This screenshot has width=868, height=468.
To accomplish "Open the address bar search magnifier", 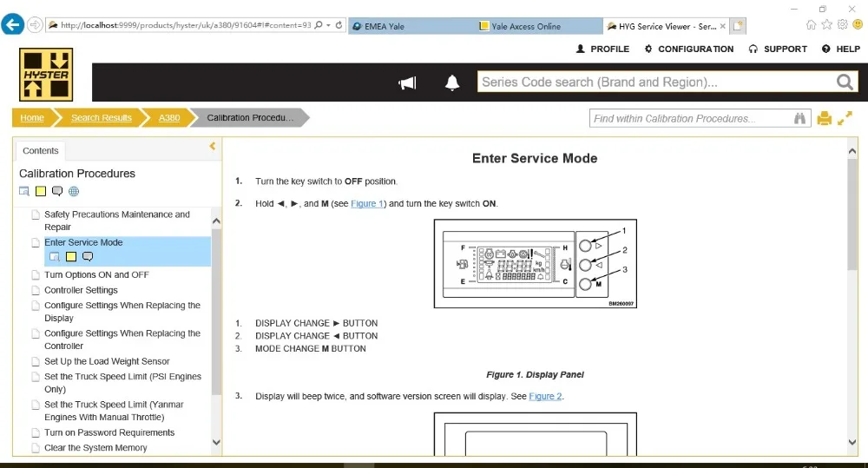I will pyautogui.click(x=319, y=25).
